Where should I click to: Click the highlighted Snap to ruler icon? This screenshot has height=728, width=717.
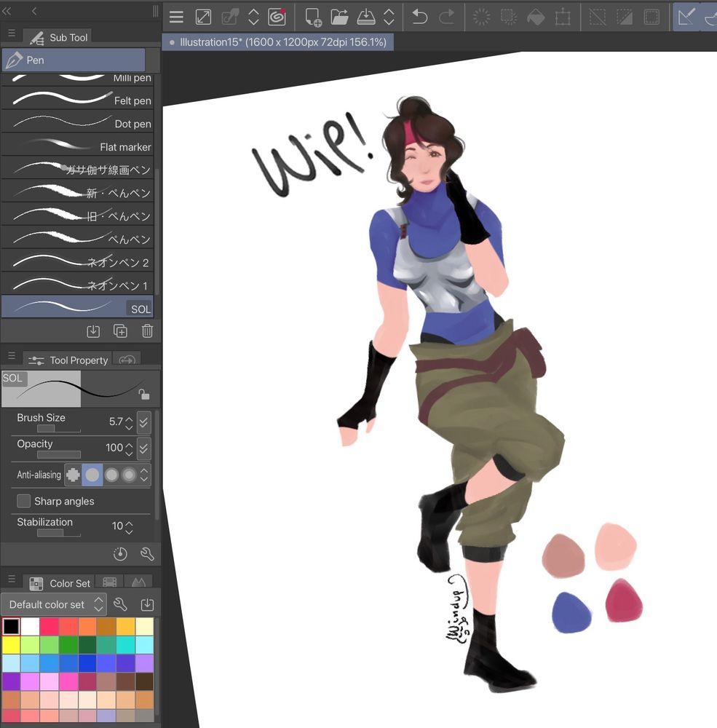point(686,17)
